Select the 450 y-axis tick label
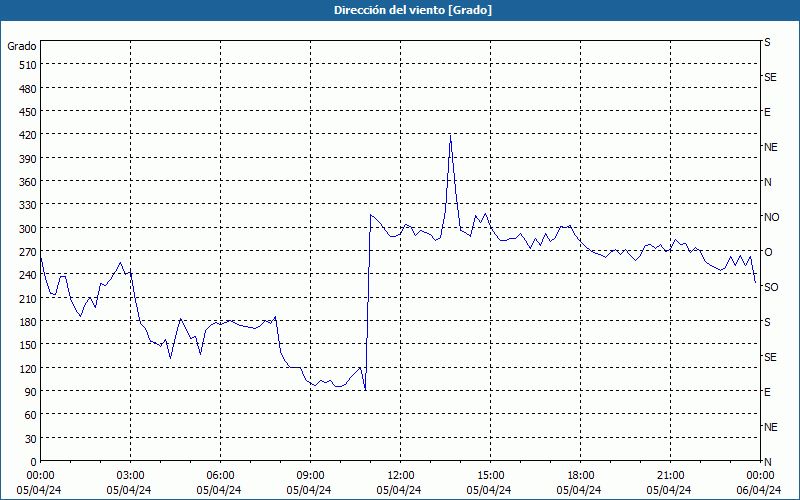The image size is (800, 500). point(28,112)
